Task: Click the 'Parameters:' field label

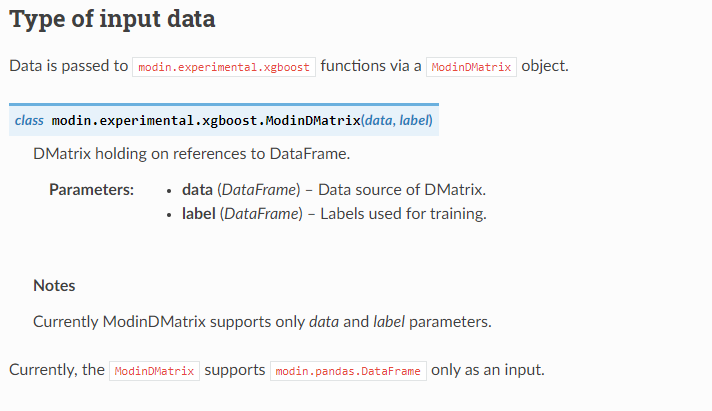Action: [x=92, y=189]
